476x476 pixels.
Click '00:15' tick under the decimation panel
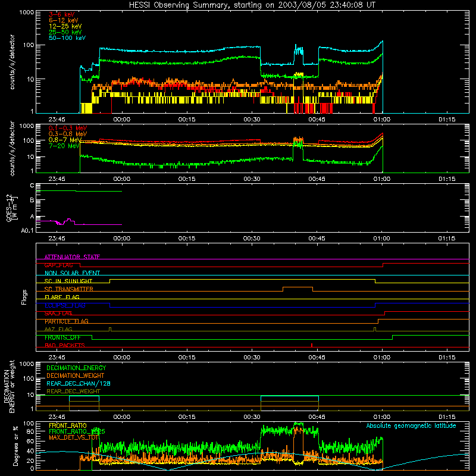(187, 417)
